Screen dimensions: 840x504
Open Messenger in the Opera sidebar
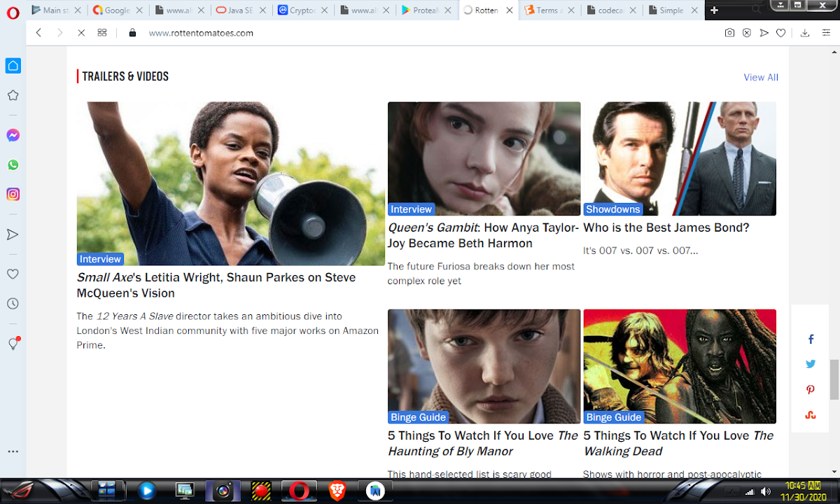pos(13,135)
